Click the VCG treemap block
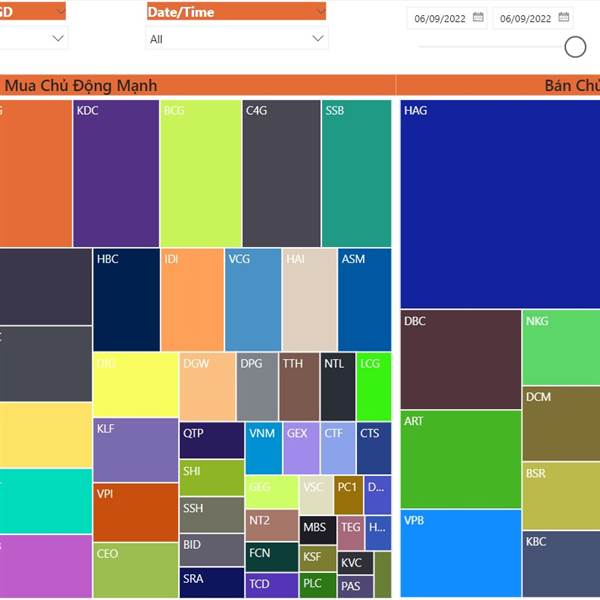Screen dimensions: 600x600 (253, 300)
